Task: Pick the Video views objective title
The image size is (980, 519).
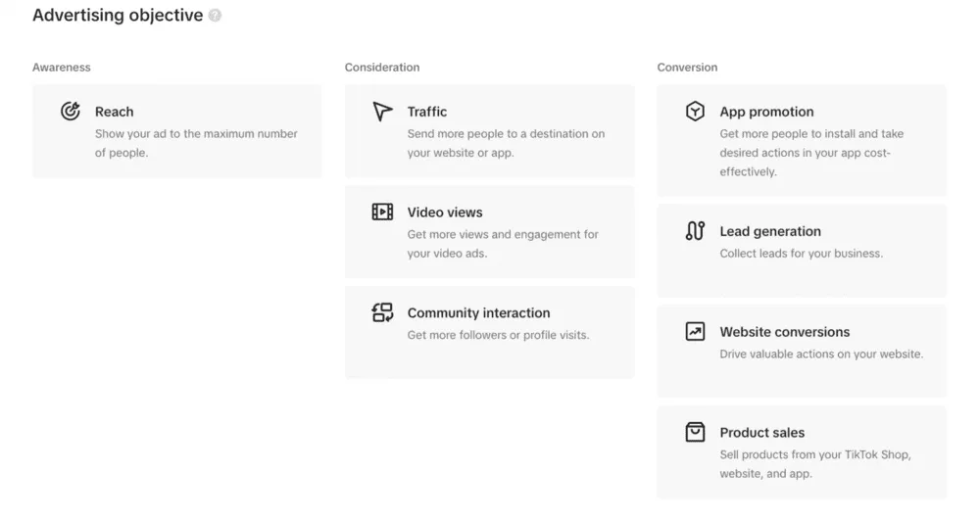Action: 445,212
